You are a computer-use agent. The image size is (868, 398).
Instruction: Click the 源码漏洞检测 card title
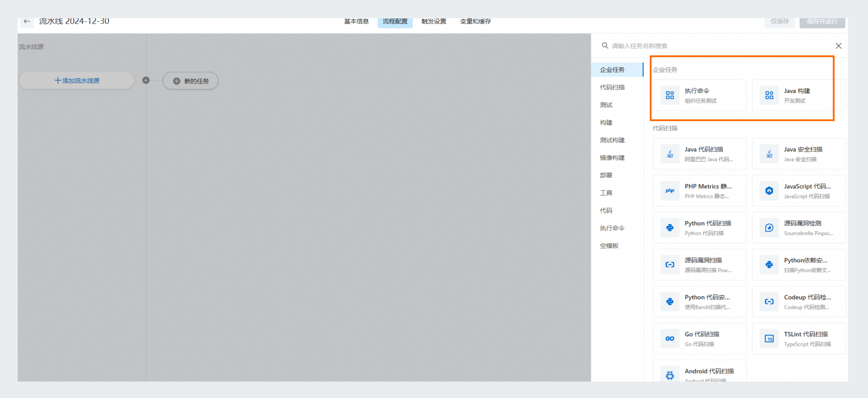(x=802, y=223)
